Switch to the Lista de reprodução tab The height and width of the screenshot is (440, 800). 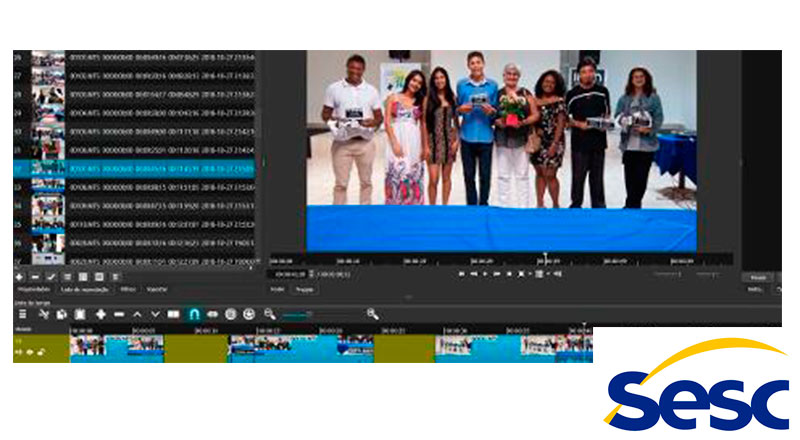pyautogui.click(x=83, y=289)
